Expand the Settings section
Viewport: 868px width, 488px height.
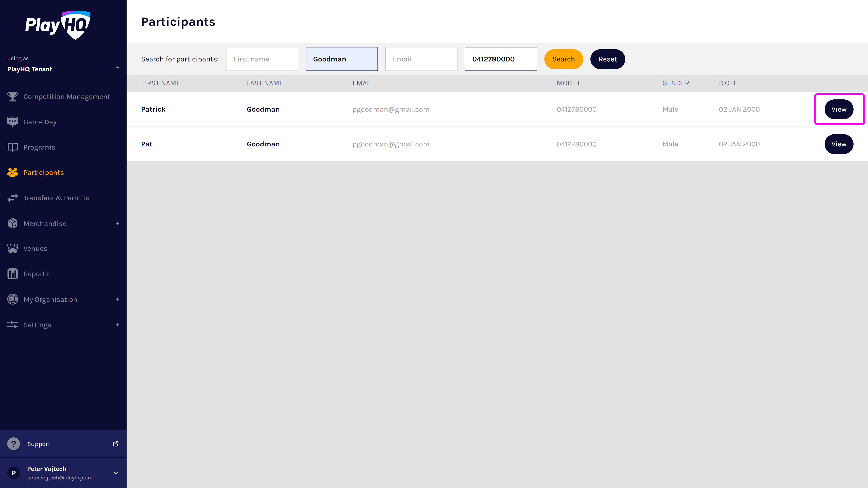pos(117,325)
